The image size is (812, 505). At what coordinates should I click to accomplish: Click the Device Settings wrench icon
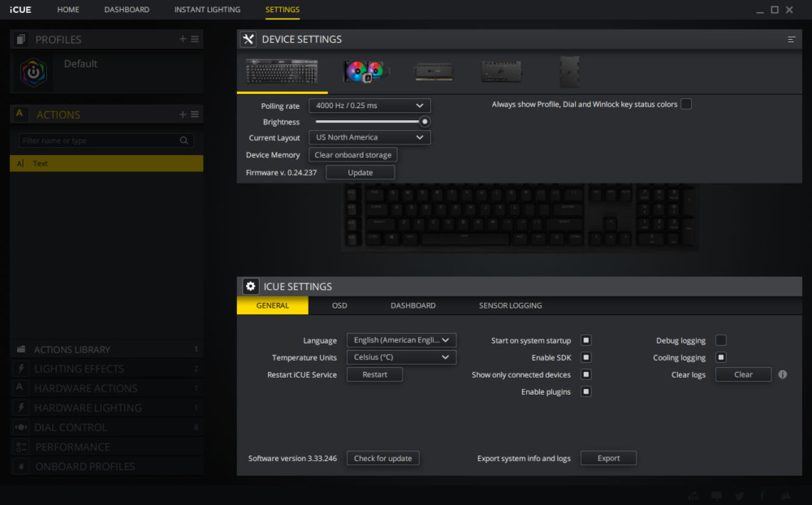248,39
